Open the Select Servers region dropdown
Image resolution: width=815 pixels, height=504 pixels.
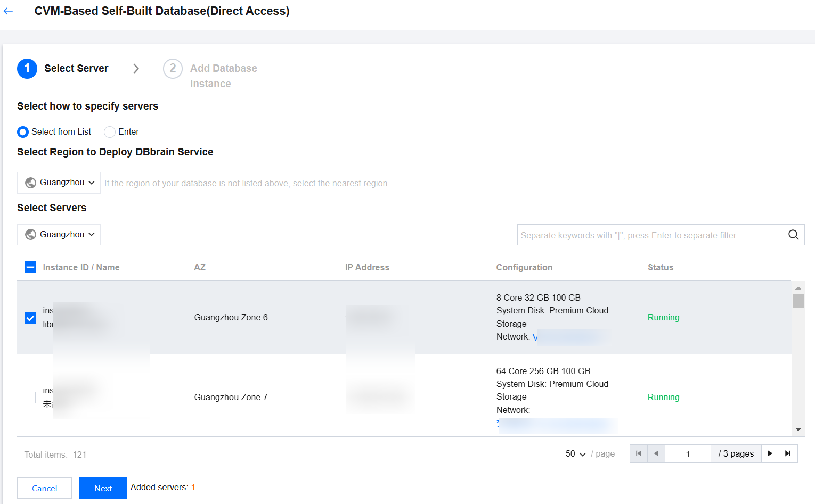pos(59,235)
